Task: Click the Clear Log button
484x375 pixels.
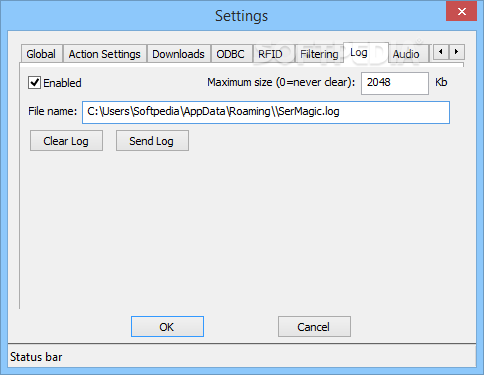Action: coord(66,141)
